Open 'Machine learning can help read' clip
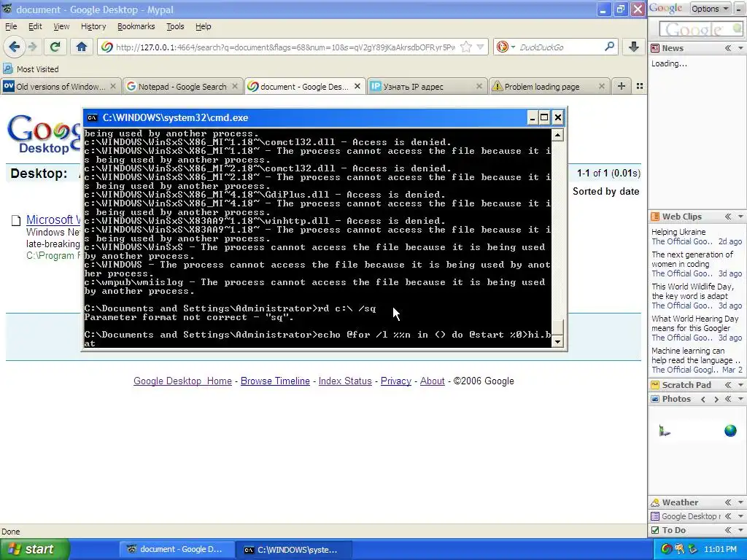The image size is (747, 560). point(695,355)
